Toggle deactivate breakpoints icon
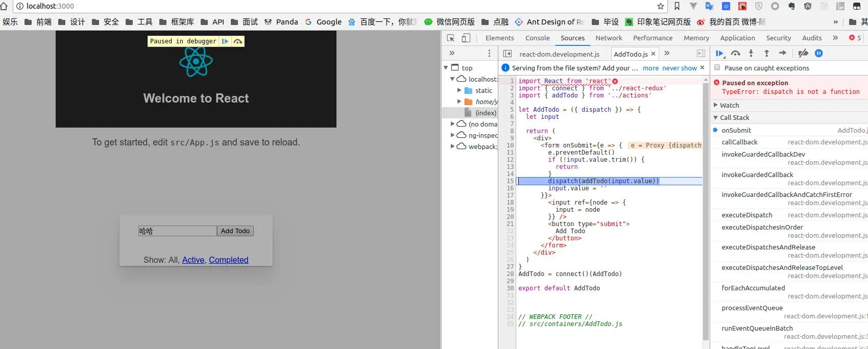 (x=803, y=54)
